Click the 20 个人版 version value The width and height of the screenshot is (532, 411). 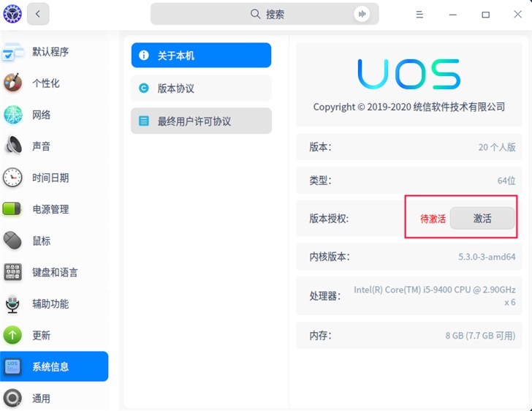pyautogui.click(x=497, y=147)
